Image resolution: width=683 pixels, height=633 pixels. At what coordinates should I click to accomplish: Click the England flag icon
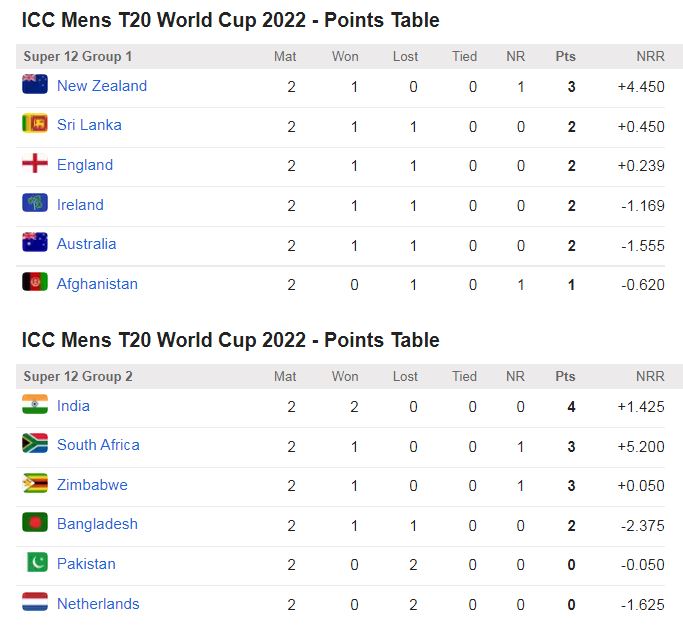[35, 164]
